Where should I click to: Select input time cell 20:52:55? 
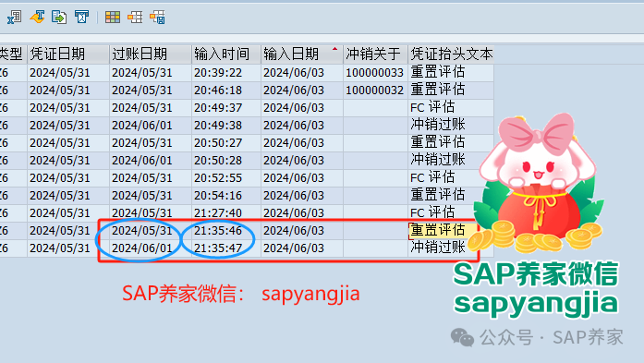(x=226, y=178)
